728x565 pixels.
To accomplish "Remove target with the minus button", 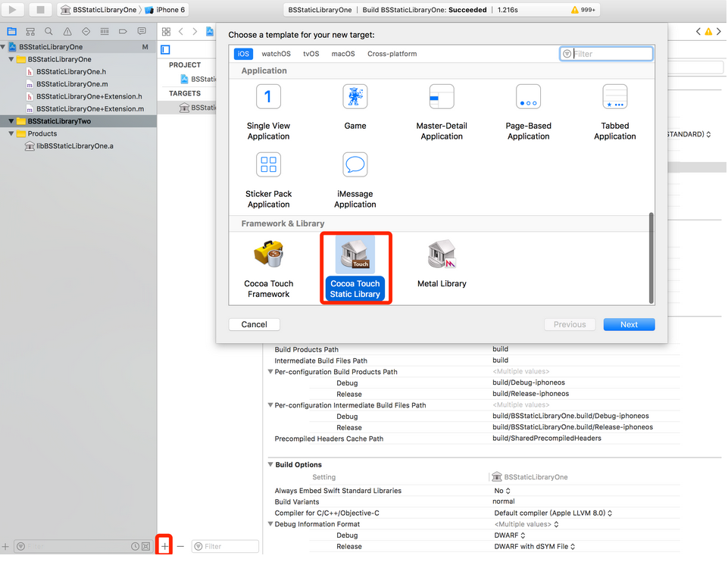I will [180, 546].
